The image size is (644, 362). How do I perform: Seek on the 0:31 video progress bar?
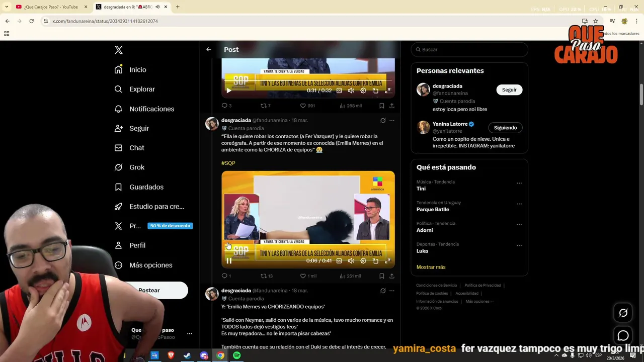click(x=308, y=80)
